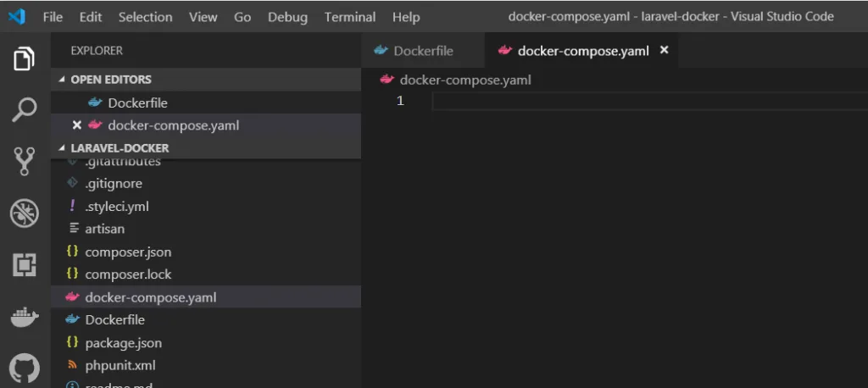
Task: Open the Selection menu
Action: [145, 17]
